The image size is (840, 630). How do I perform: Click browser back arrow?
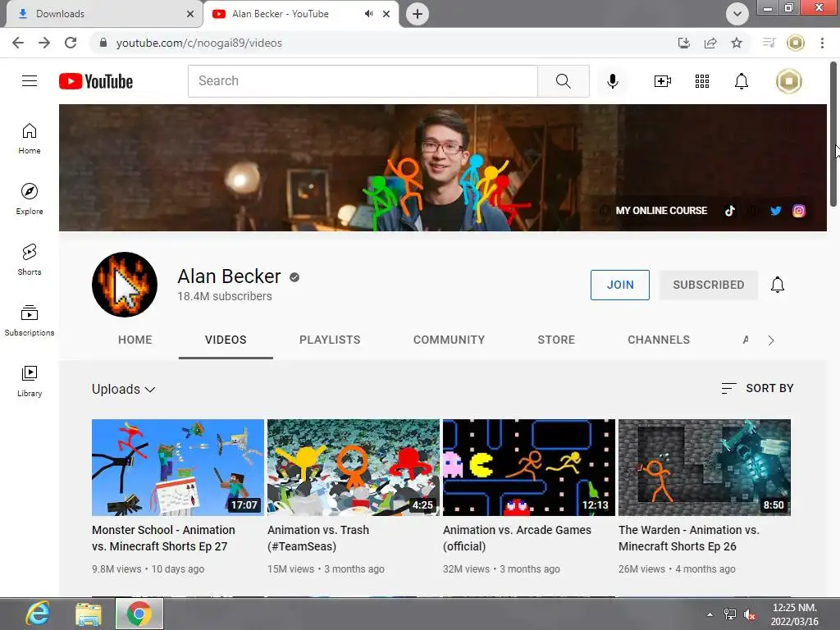18,43
